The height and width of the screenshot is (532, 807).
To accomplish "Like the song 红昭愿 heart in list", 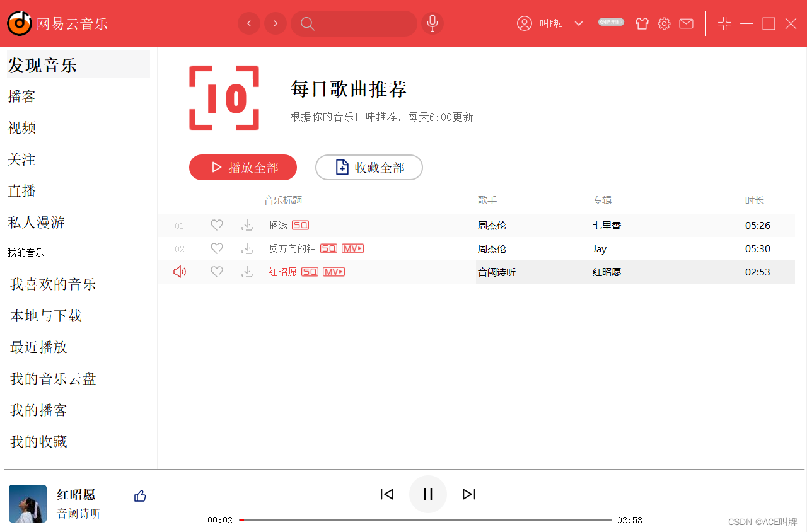I will (x=217, y=272).
